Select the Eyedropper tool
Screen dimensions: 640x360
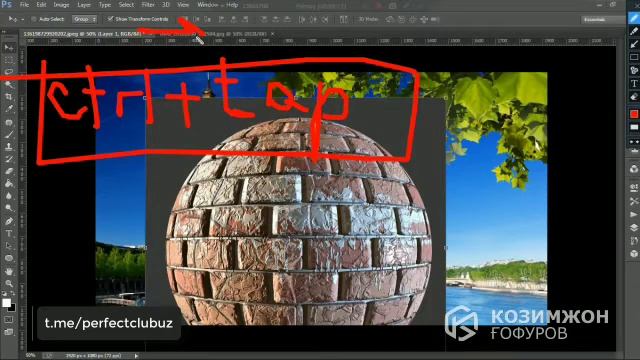pyautogui.click(x=9, y=109)
